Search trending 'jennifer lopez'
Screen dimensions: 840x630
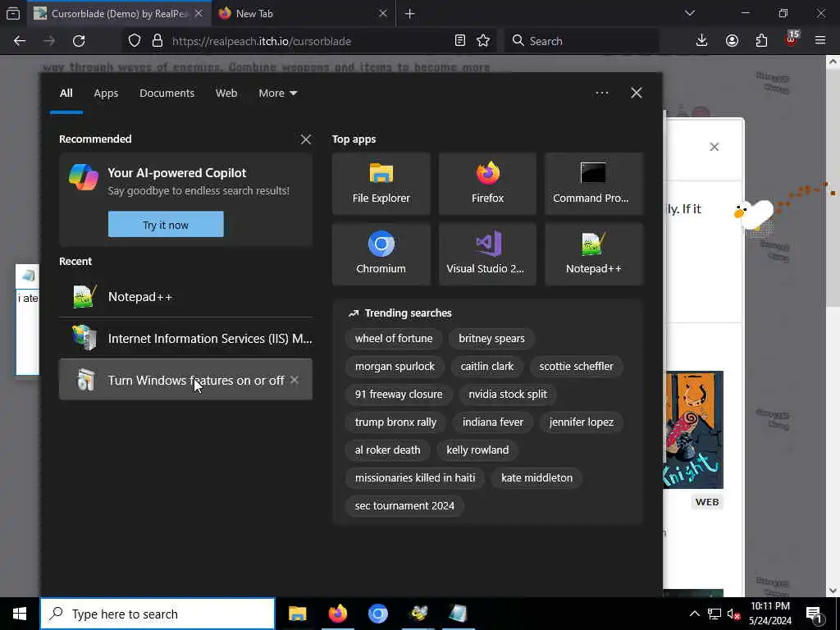[582, 422]
